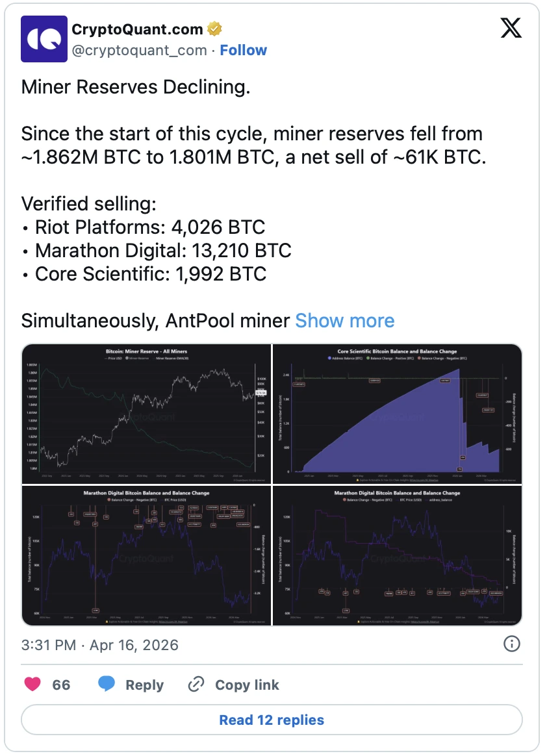
Task: Click the Reply text label
Action: [144, 685]
